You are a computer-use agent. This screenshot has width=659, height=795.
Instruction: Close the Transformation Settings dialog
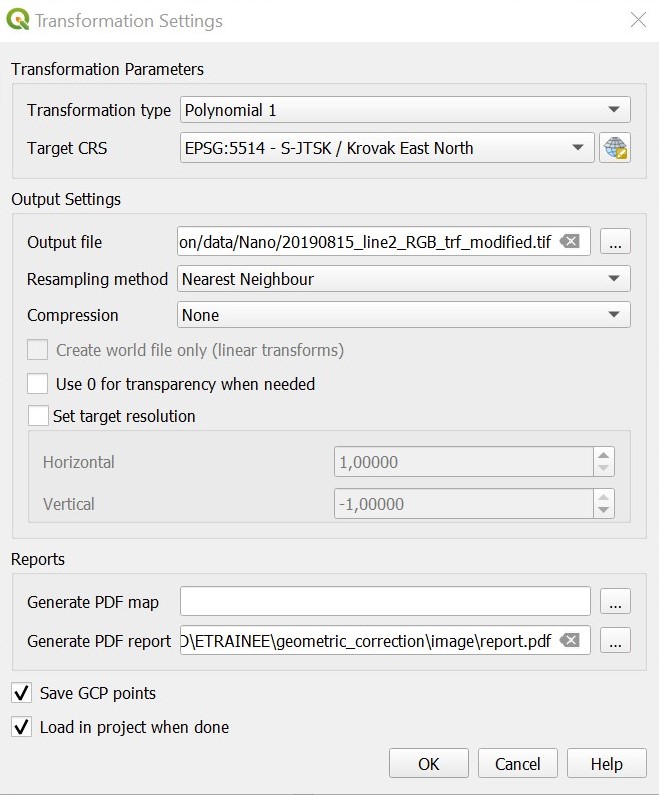pyautogui.click(x=636, y=20)
